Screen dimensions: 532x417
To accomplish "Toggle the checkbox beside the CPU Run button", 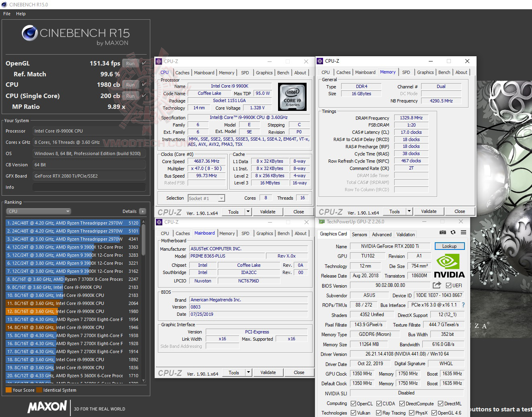I will tap(144, 85).
